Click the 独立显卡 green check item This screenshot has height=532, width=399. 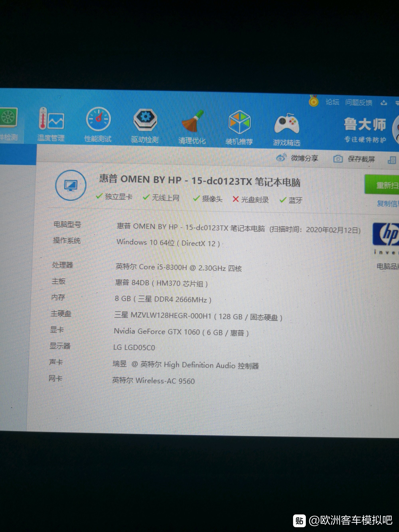pyautogui.click(x=114, y=196)
